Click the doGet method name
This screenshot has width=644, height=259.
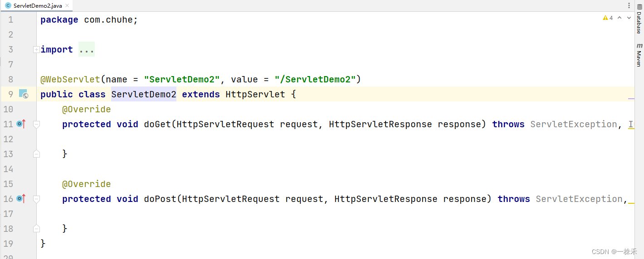(x=157, y=124)
